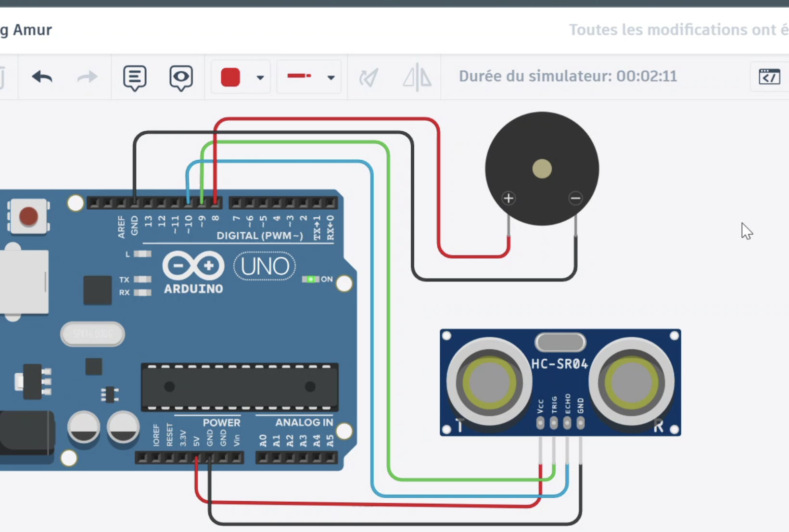Image resolution: width=789 pixels, height=532 pixels.
Task: Click the rotate component icon
Action: [369, 77]
